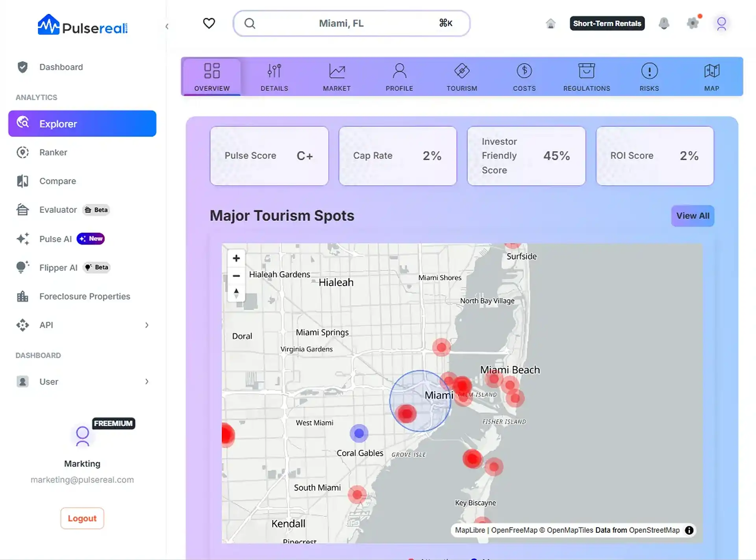This screenshot has width=756, height=560.
Task: Open Pulse AI in the sidebar
Action: click(x=82, y=239)
